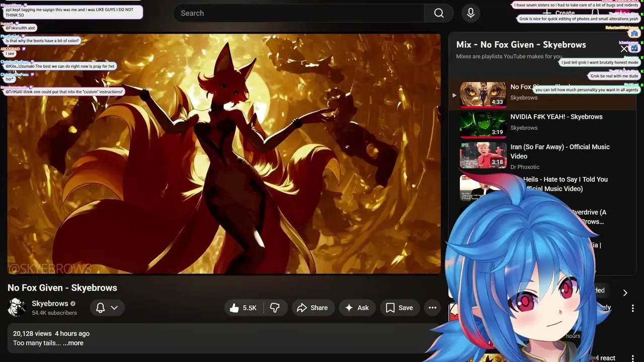Click the Dr Phoxotic channel name

pos(525,167)
